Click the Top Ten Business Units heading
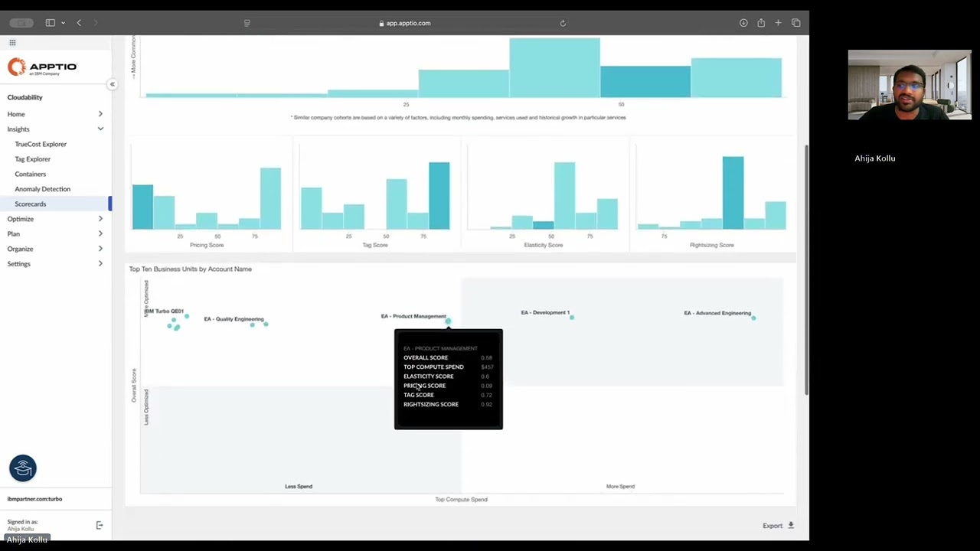The height and width of the screenshot is (551, 980). click(x=190, y=269)
